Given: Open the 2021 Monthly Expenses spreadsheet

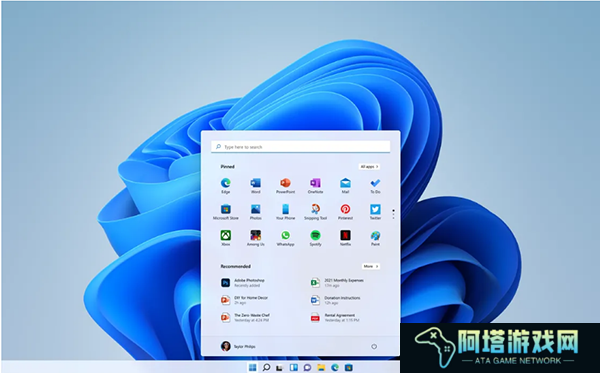Looking at the screenshot, I should click(338, 283).
